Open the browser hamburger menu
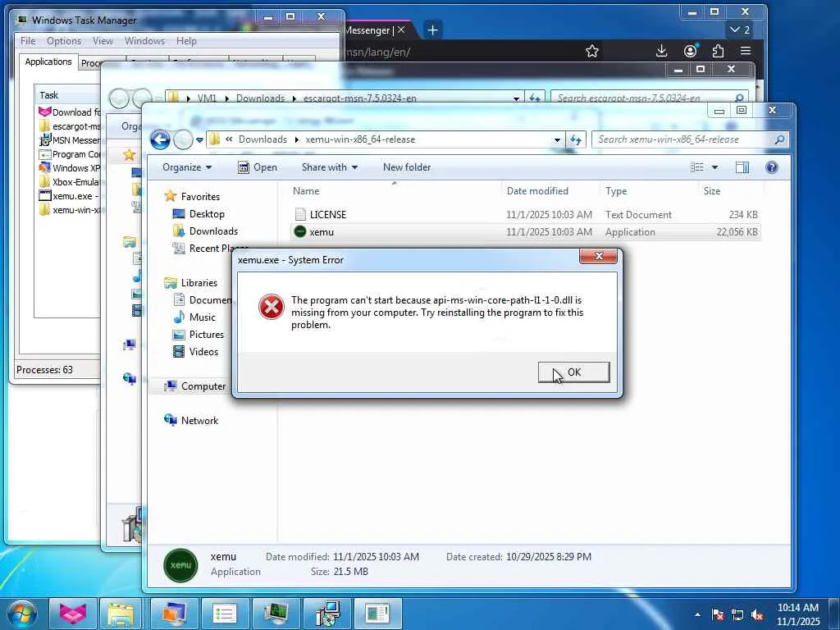Viewport: 840px width, 630px height. pos(745,51)
